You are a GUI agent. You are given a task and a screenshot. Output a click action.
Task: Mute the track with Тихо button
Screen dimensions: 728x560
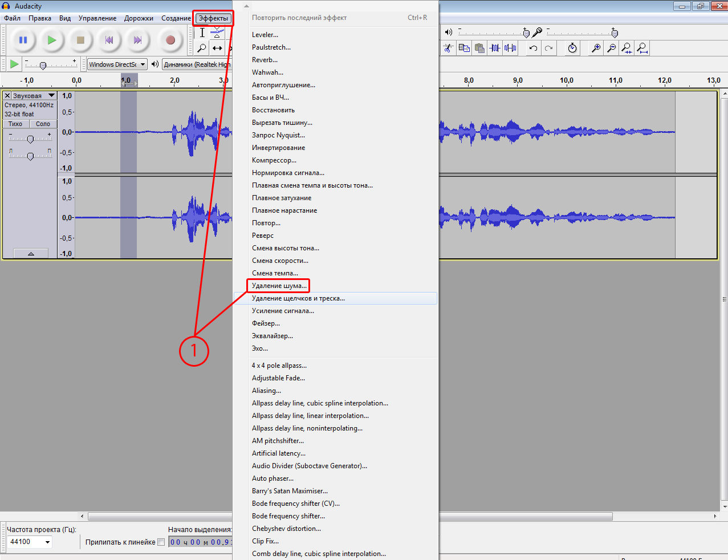15,124
